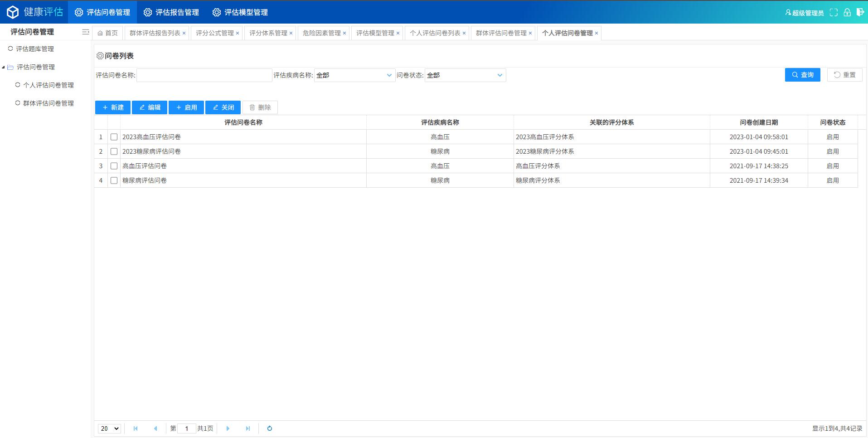The height and width of the screenshot is (438, 868).
Task: Refresh the table with the reload icon
Action: point(270,428)
